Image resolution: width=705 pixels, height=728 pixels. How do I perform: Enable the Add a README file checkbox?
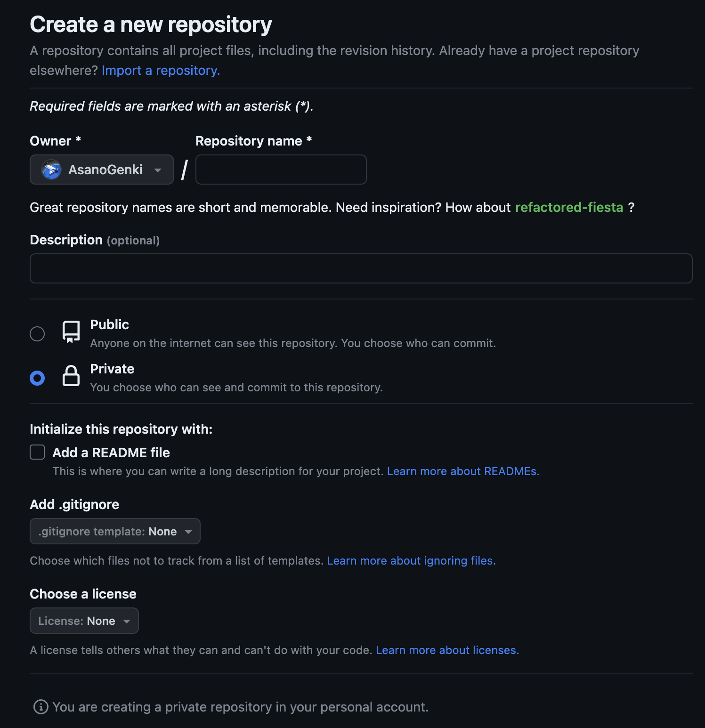[37, 452]
